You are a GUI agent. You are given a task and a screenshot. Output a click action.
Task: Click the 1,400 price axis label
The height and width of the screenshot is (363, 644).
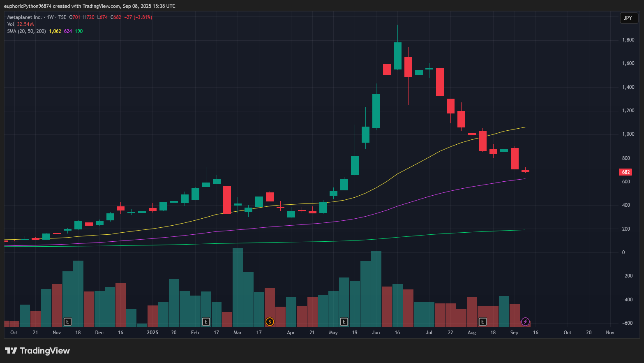(x=628, y=87)
